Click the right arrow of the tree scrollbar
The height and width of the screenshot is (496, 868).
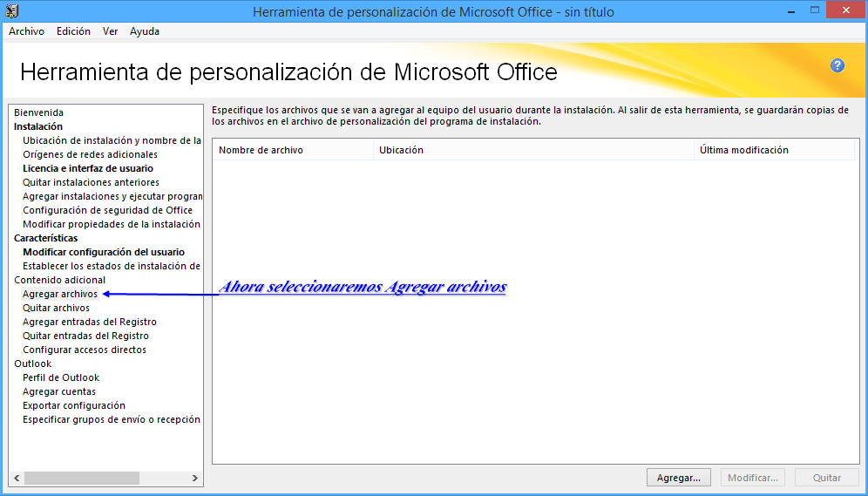tap(195, 478)
